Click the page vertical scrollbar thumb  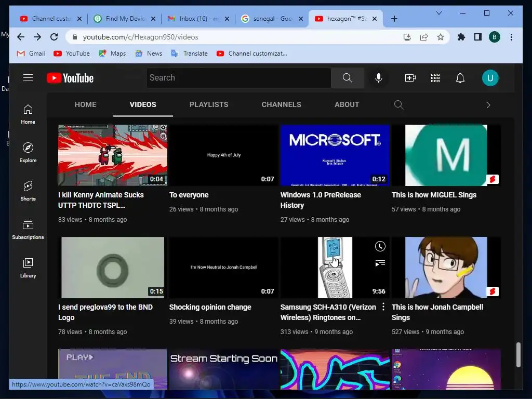pyautogui.click(x=518, y=355)
